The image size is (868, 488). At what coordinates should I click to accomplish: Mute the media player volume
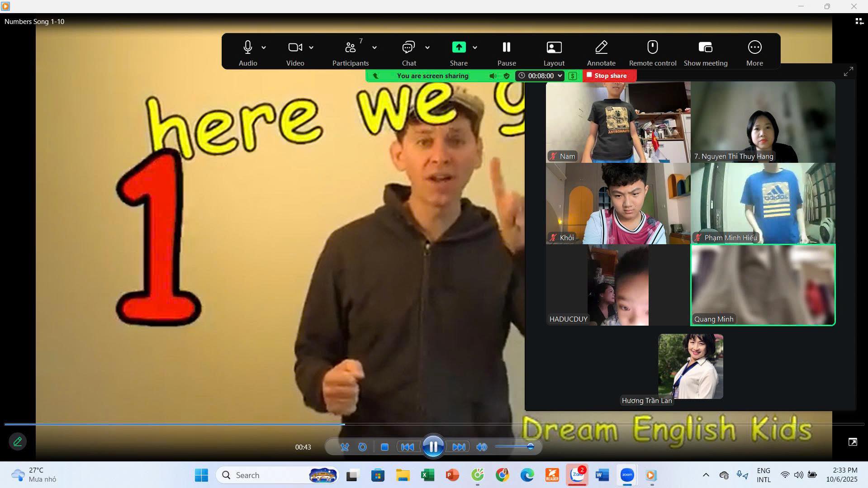(x=482, y=447)
